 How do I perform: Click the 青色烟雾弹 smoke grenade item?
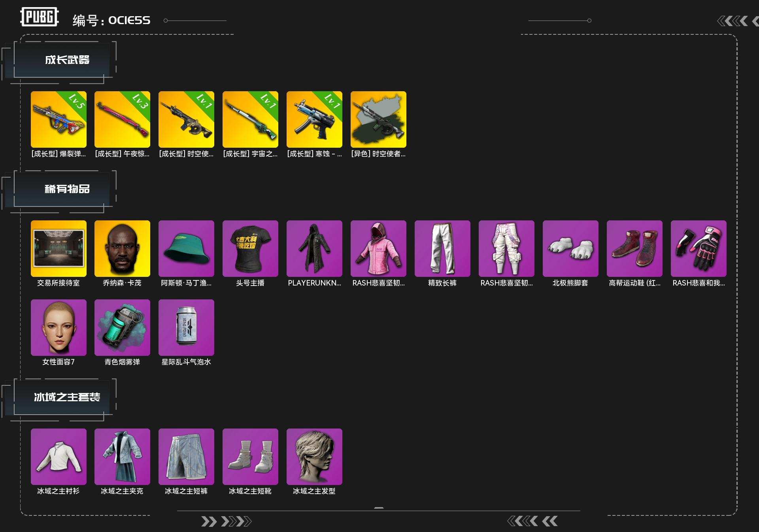pyautogui.click(x=123, y=327)
